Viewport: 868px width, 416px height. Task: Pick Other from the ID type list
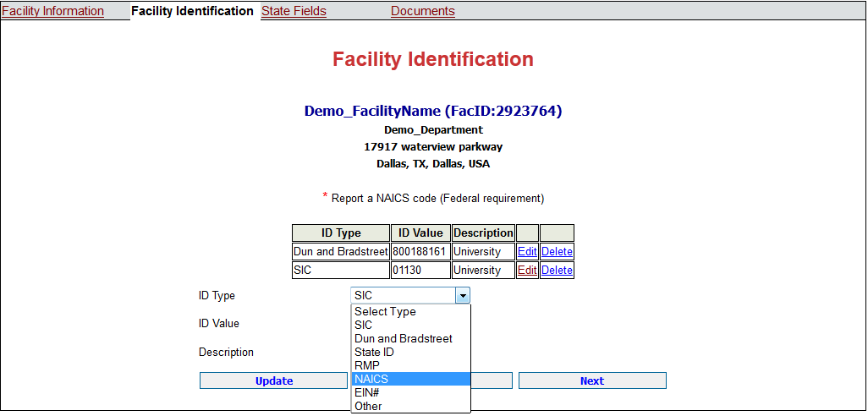pyautogui.click(x=411, y=406)
